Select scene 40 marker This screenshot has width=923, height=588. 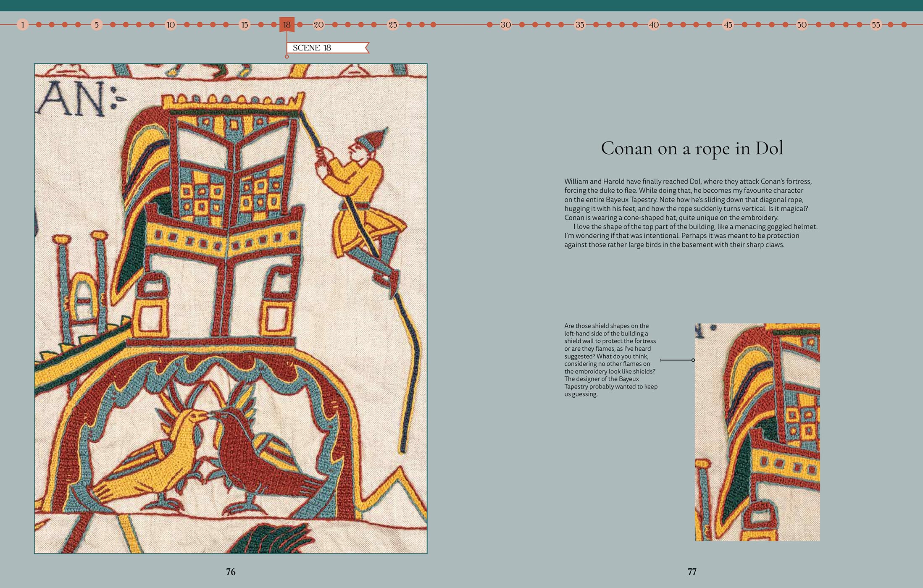click(x=654, y=25)
